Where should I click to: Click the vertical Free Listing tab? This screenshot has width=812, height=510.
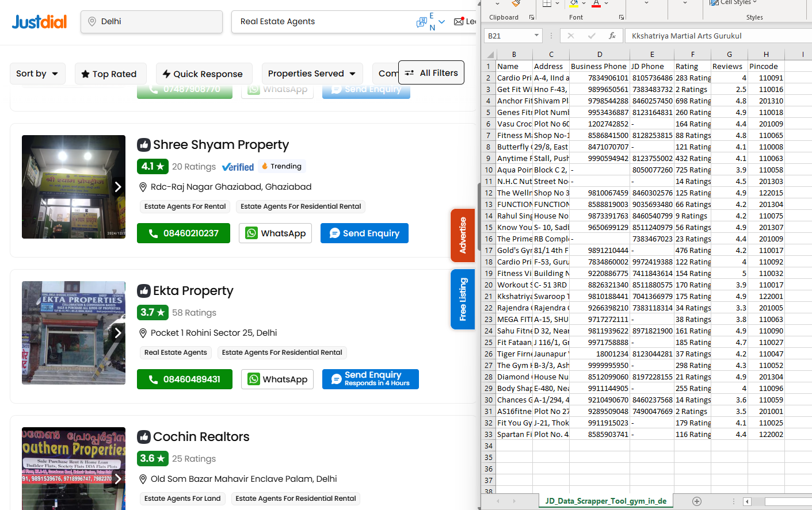tap(463, 300)
